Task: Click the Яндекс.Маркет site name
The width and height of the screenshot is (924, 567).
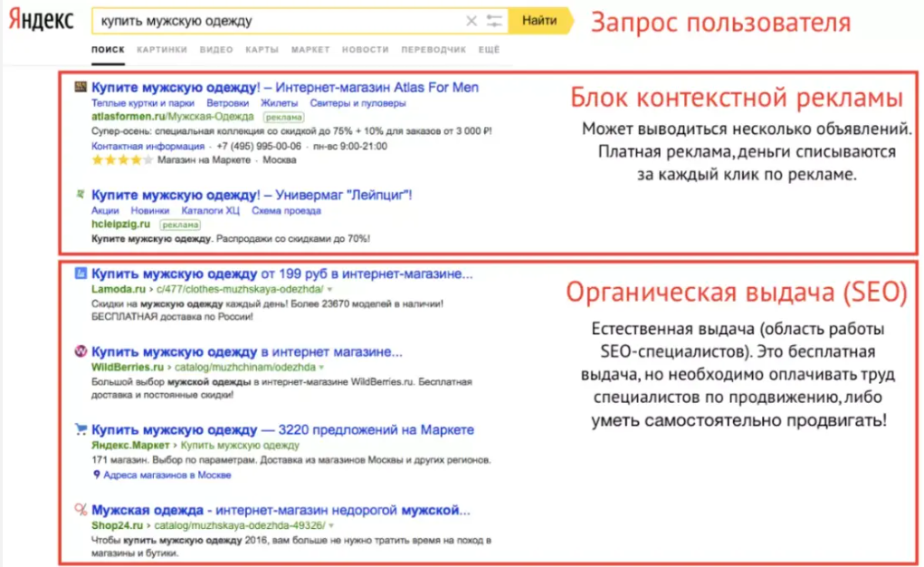Action: click(x=130, y=445)
